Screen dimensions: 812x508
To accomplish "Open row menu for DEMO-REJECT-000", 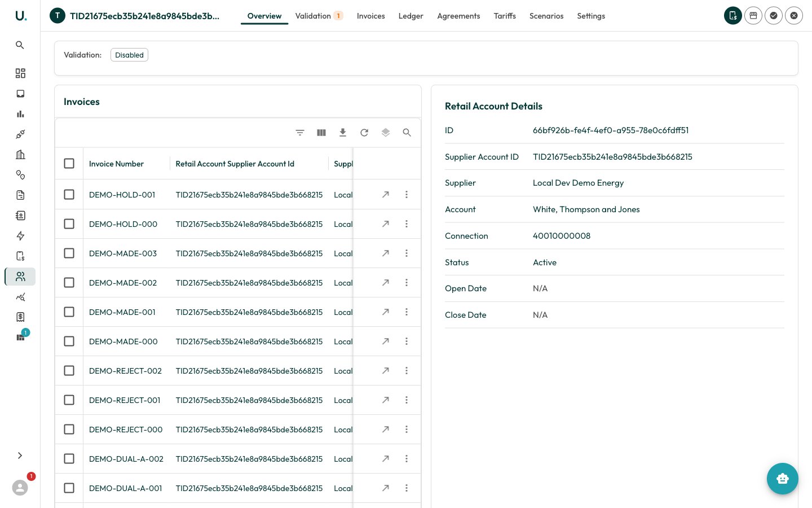I will point(407,430).
